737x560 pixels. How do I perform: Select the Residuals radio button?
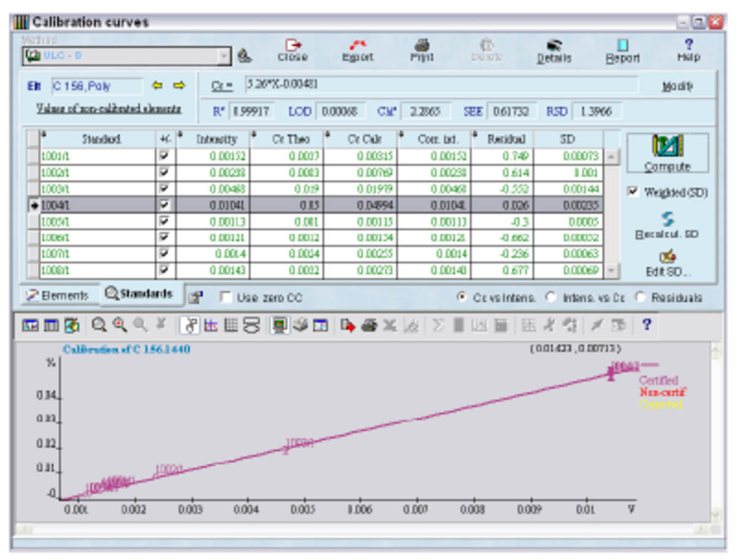tap(641, 297)
